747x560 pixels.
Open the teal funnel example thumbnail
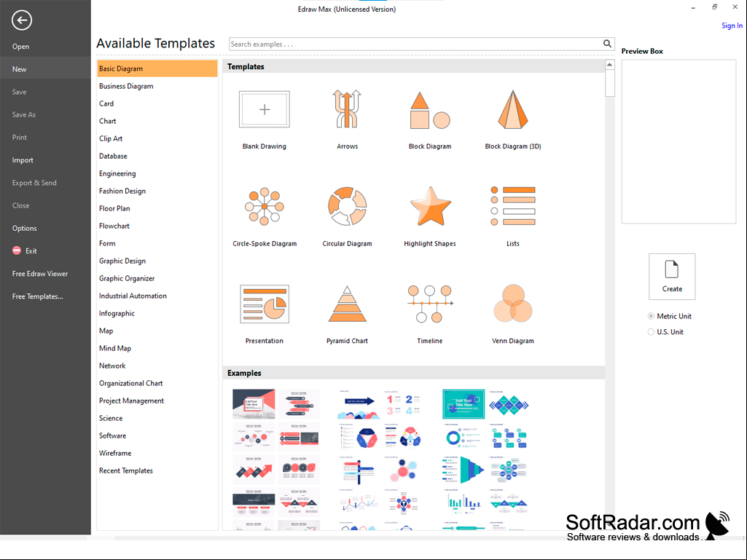(x=464, y=470)
